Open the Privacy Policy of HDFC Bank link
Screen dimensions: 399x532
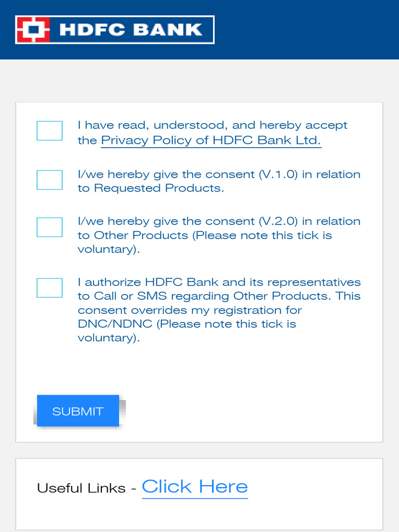(211, 140)
